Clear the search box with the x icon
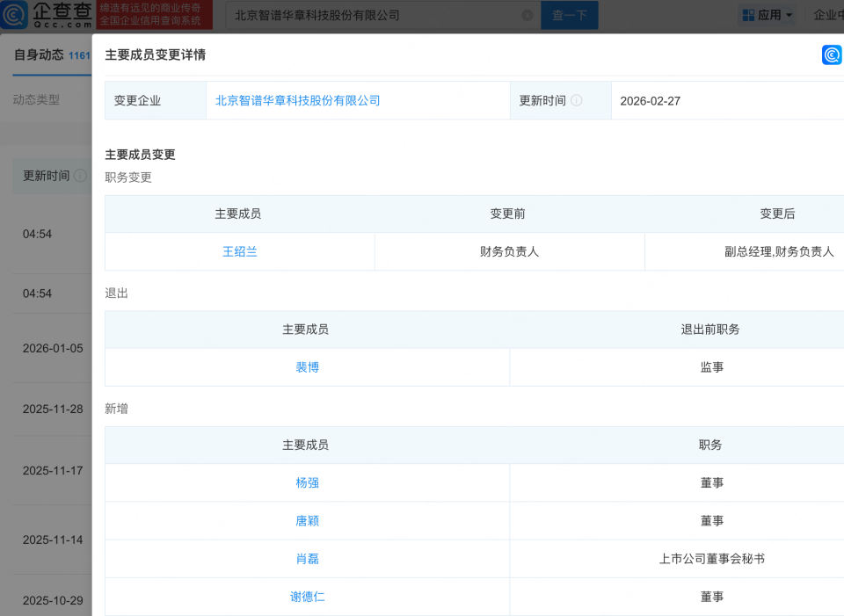This screenshot has width=844, height=616. tap(527, 15)
